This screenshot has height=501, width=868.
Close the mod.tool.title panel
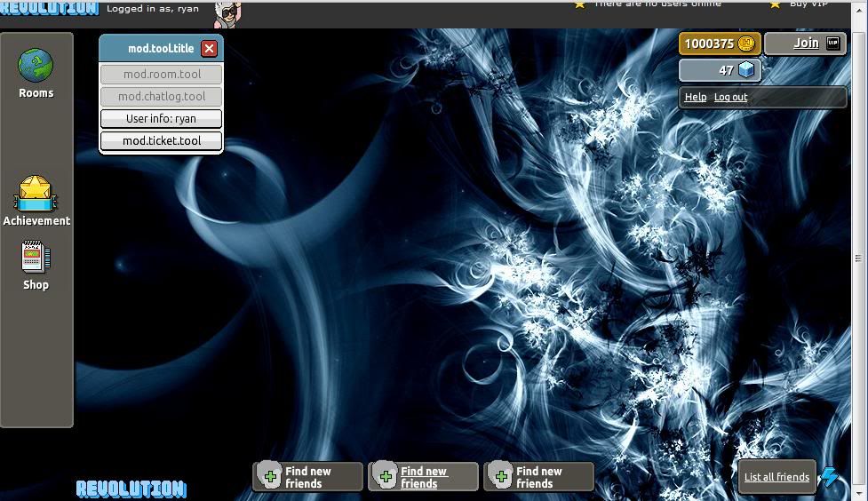tap(209, 49)
